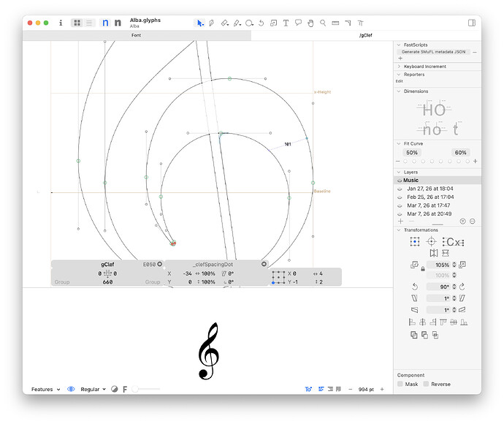Mirror selection vertically

[x=445, y=253]
